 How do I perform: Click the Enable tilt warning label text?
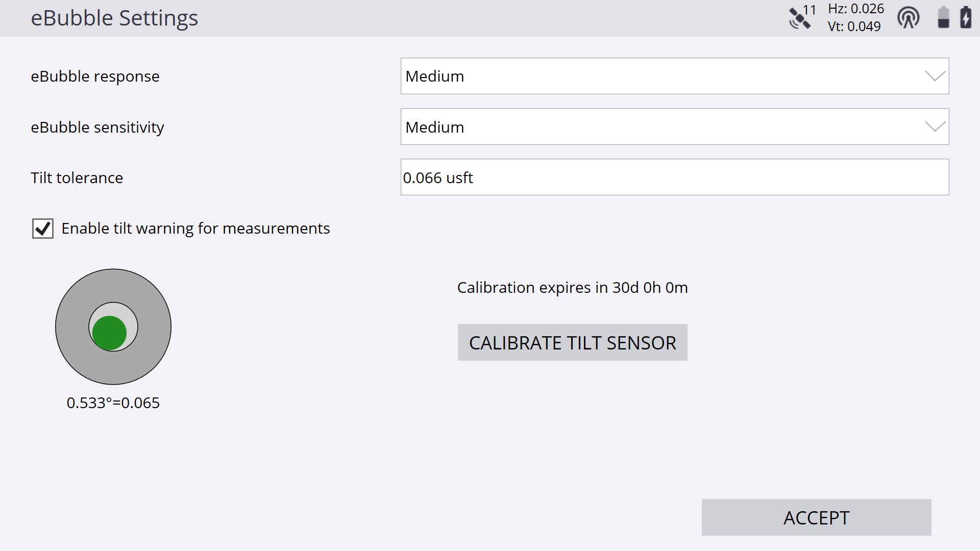coord(195,229)
